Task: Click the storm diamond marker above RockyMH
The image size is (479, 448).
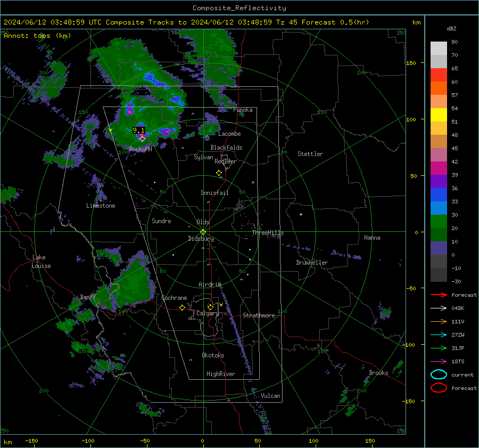Action: pyautogui.click(x=142, y=139)
